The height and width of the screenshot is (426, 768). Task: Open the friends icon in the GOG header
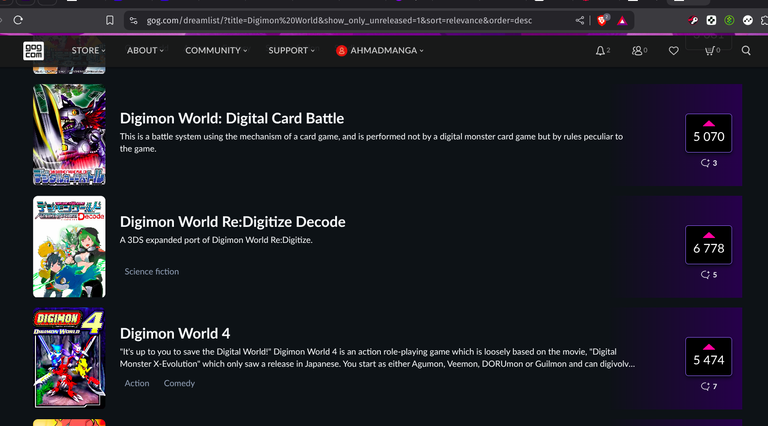[637, 50]
